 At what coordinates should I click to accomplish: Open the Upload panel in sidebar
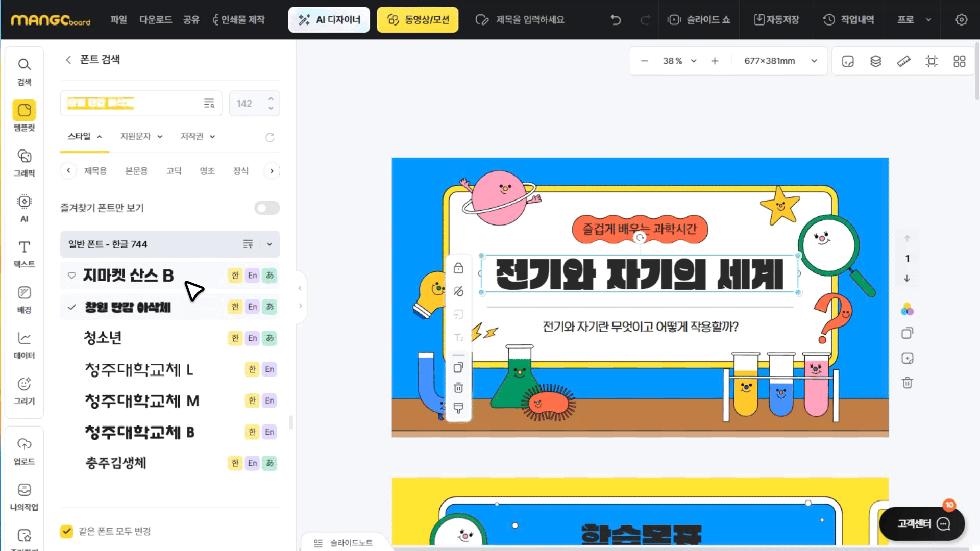[x=24, y=451]
